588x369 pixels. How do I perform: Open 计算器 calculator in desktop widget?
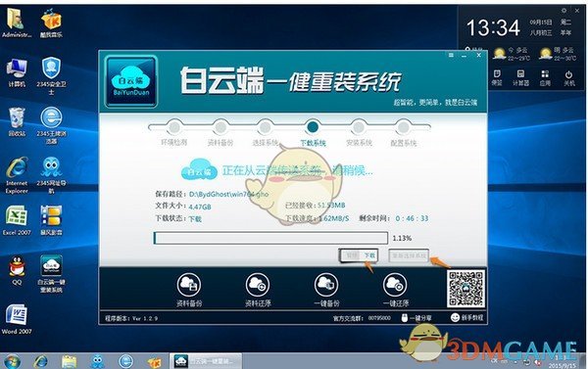click(520, 77)
